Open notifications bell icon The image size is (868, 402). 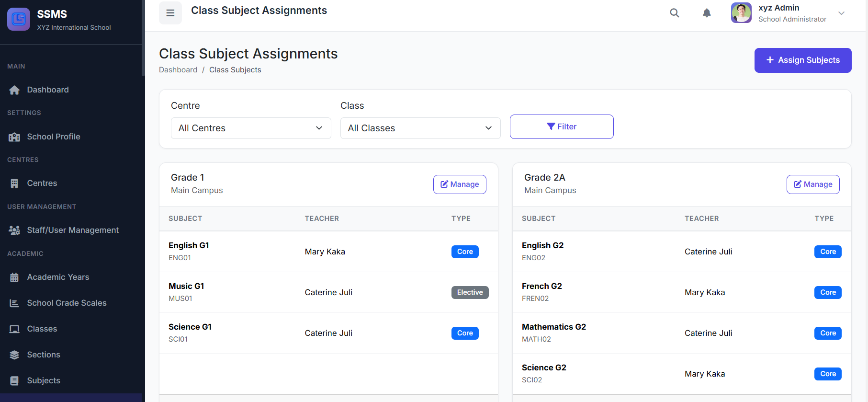click(x=707, y=13)
